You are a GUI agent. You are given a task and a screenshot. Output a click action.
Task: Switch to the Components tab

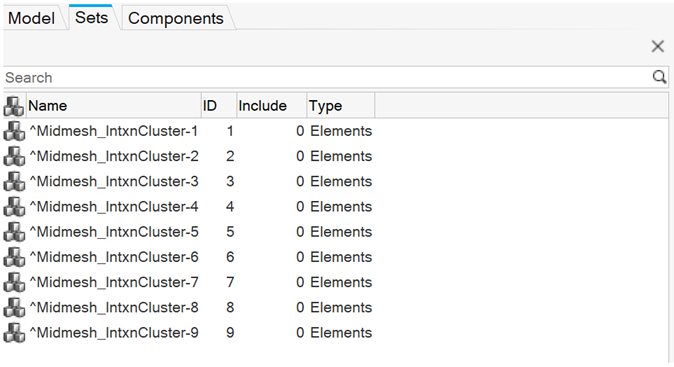tap(176, 18)
